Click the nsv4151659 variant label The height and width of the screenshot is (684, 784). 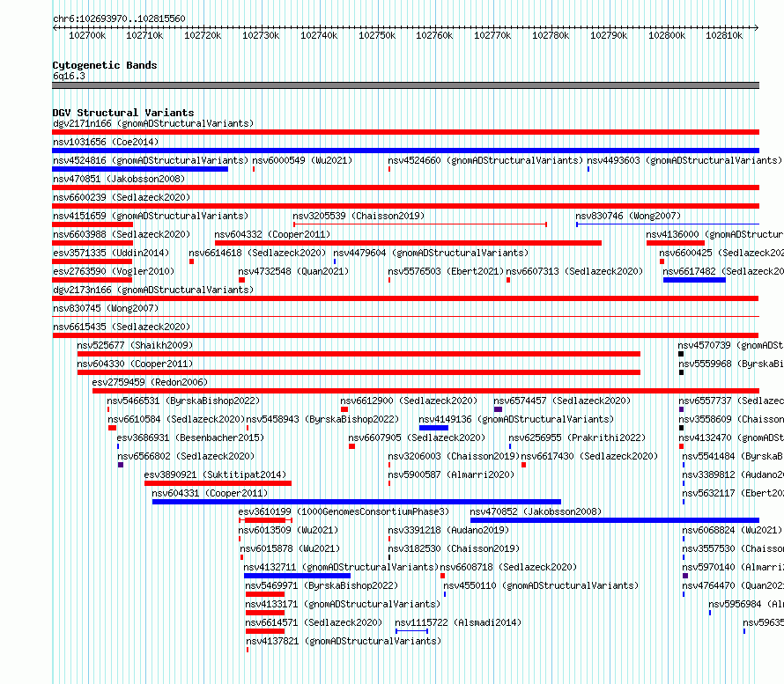(x=151, y=216)
